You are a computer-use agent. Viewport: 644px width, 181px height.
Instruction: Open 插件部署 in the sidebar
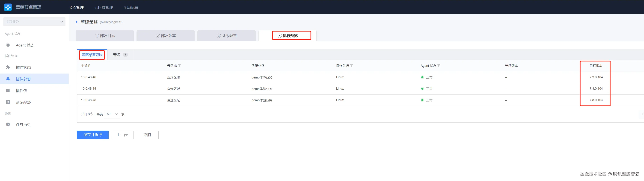34,79
